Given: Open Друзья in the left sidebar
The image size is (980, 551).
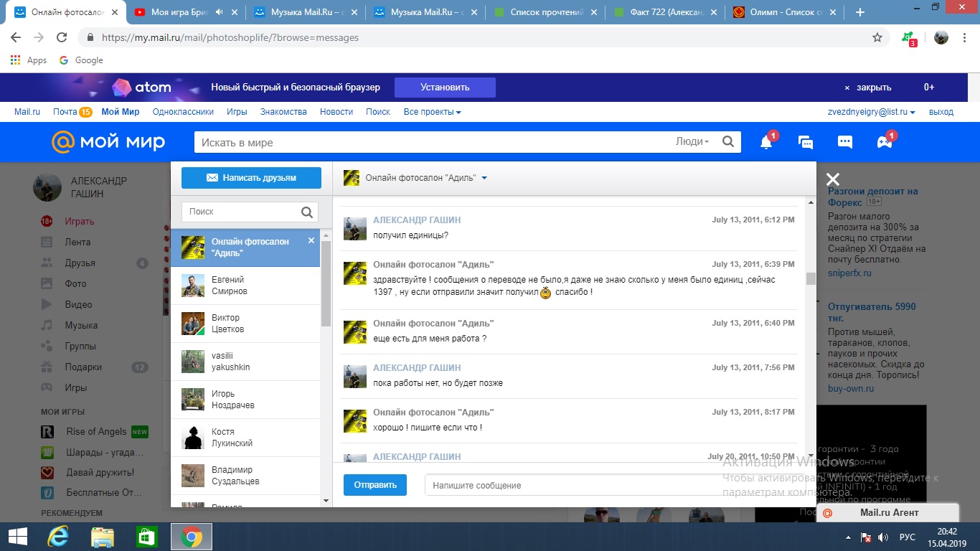Looking at the screenshot, I should click(x=80, y=263).
